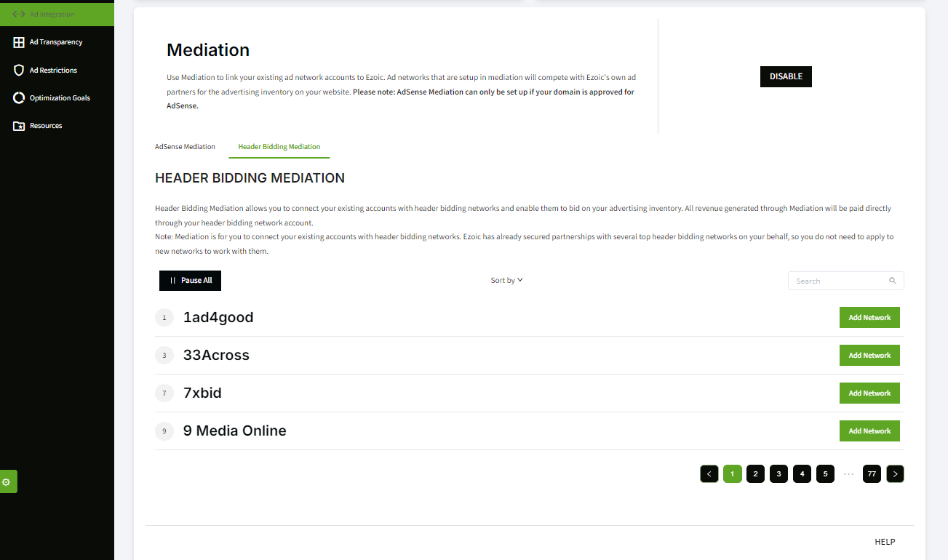Open the HELP link
948x560 pixels.
[x=885, y=542]
